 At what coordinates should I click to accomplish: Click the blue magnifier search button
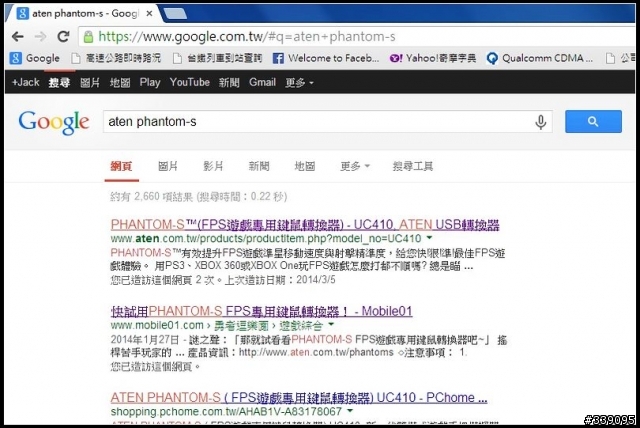[593, 121]
